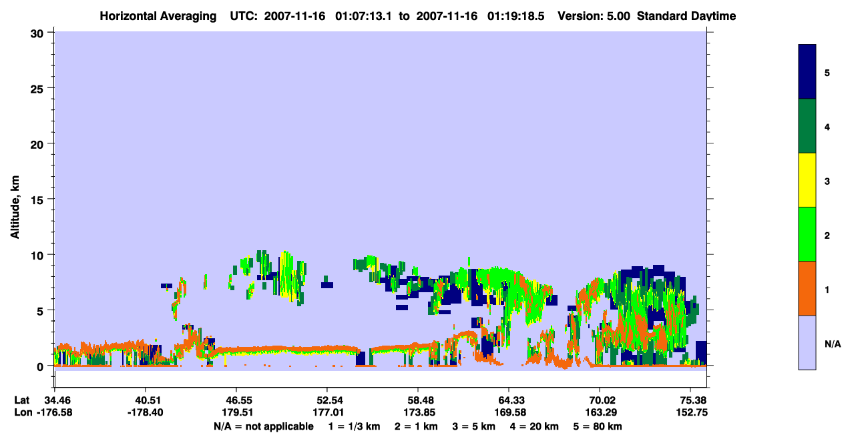
Task: Click the longitude value '-176.58'
Action: pyautogui.click(x=54, y=413)
